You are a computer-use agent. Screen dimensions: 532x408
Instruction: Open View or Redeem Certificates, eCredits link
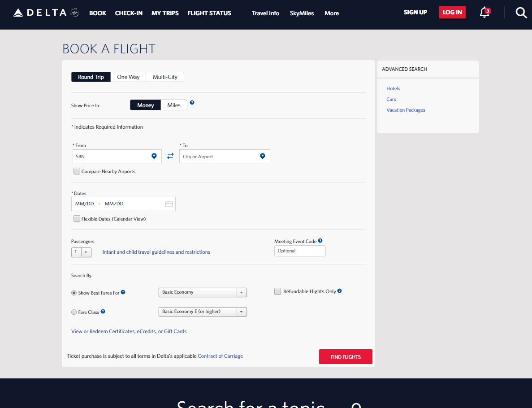[129, 331]
